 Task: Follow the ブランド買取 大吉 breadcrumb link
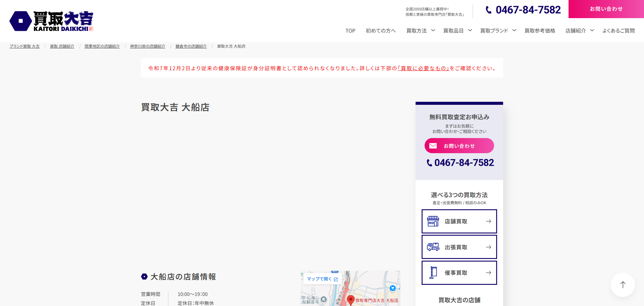pos(24,46)
